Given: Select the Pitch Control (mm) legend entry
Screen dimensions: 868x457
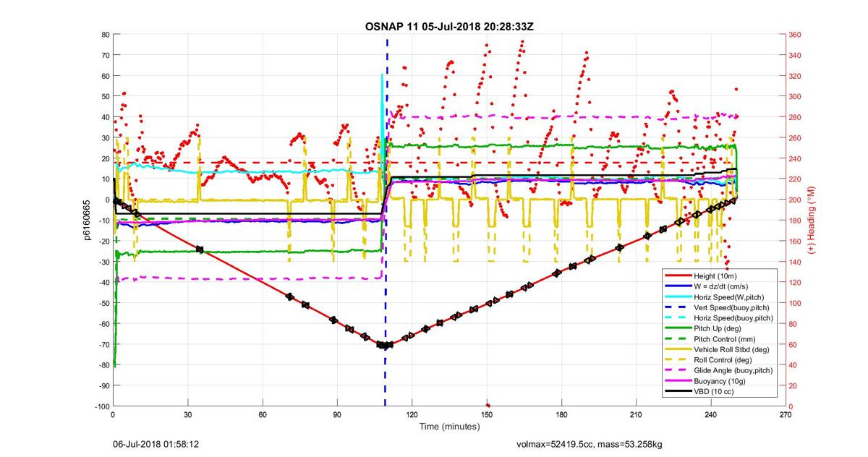Looking at the screenshot, I should click(720, 339).
